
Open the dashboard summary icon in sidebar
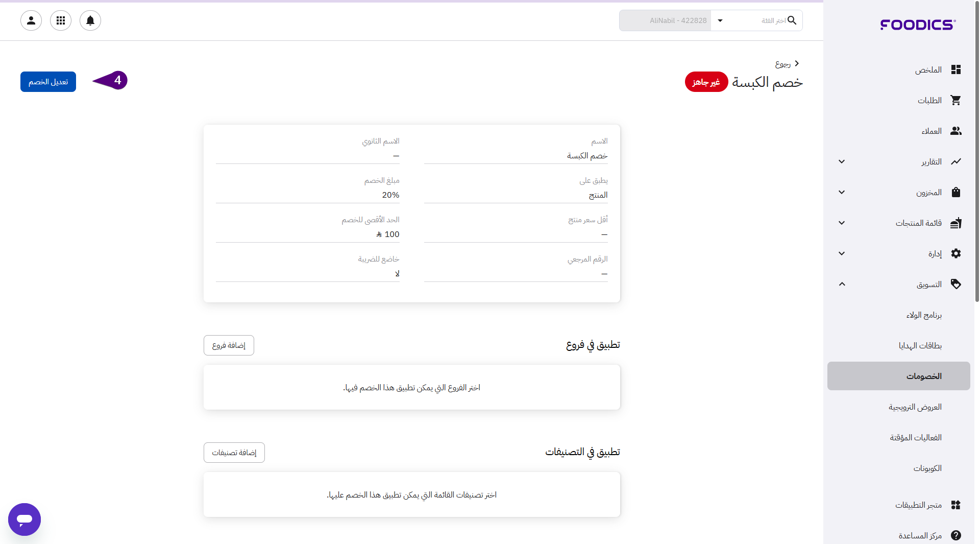click(x=956, y=70)
